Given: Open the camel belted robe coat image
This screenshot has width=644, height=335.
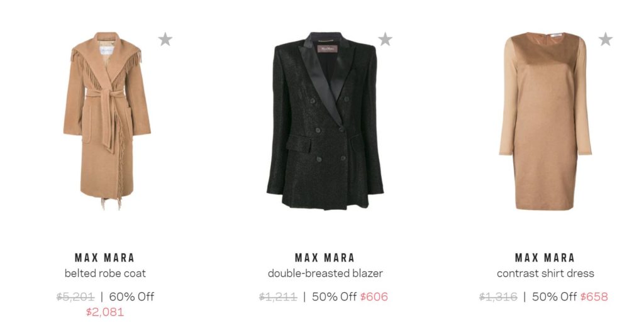Looking at the screenshot, I should [x=107, y=121].
